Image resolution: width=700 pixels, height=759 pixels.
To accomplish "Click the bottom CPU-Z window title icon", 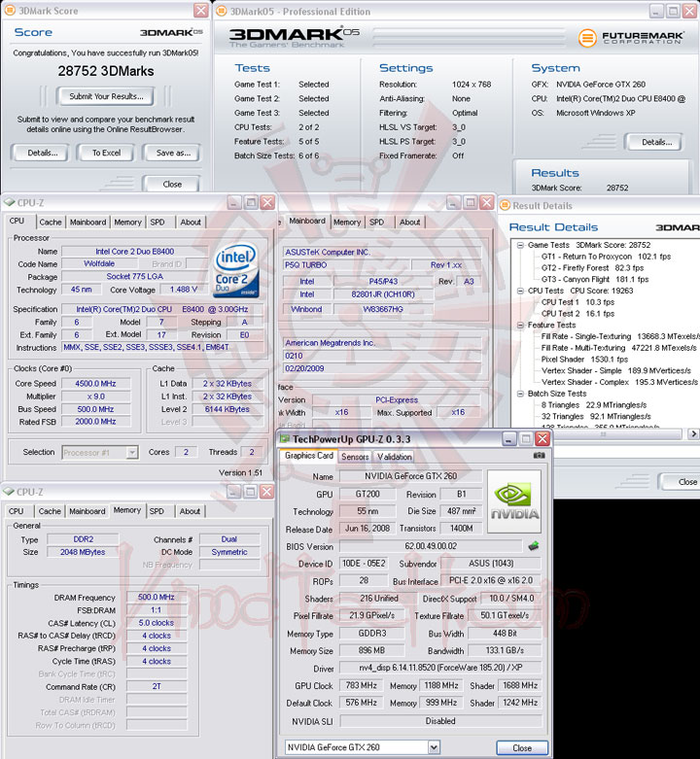I will (x=9, y=492).
